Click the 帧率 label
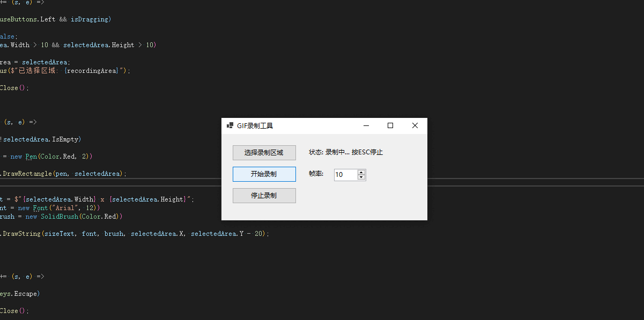The image size is (644, 320). pyautogui.click(x=316, y=174)
